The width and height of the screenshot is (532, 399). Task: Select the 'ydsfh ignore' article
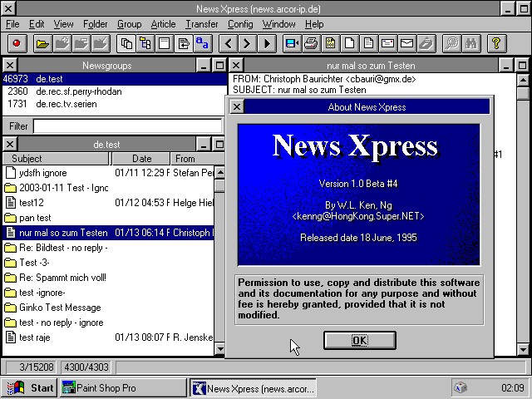pos(109,173)
